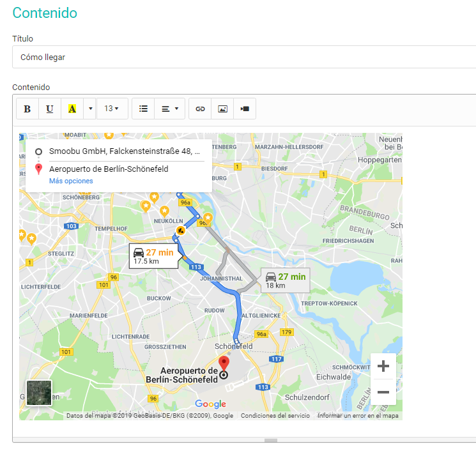Viewport: 476px width, 458px height.
Task: Click the Smoobu GmbH origin address text
Action: pyautogui.click(x=125, y=151)
